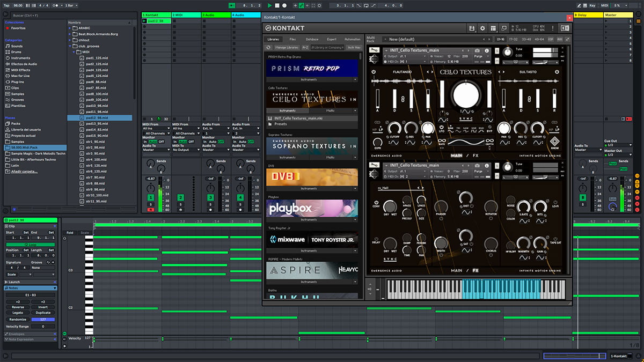Image resolution: width=644 pixels, height=362 pixels.
Task: Open the Database tab in Kontakt
Action: pyautogui.click(x=312, y=39)
